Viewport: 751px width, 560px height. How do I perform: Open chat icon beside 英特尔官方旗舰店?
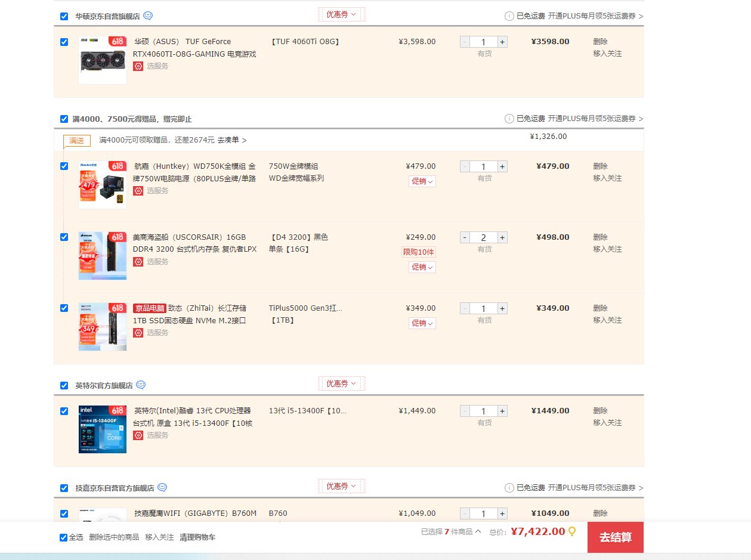pyautogui.click(x=141, y=385)
